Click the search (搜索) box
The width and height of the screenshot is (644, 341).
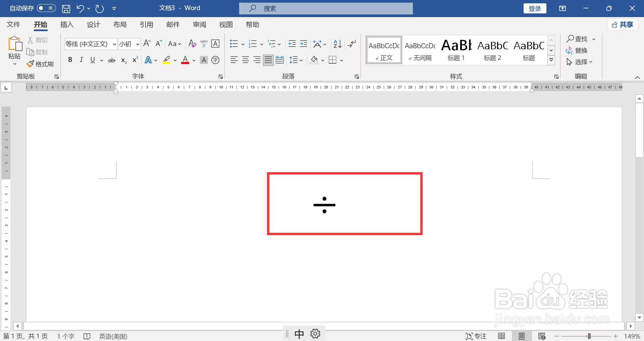326,8
